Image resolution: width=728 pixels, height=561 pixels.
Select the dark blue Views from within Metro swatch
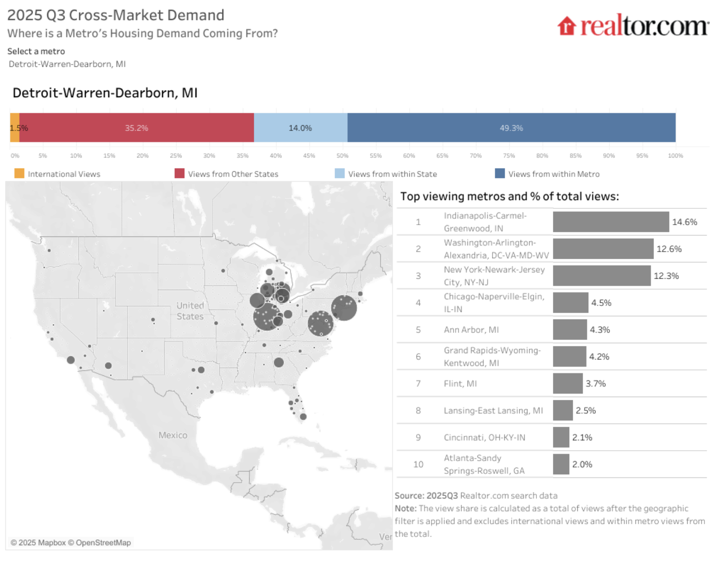coord(500,173)
